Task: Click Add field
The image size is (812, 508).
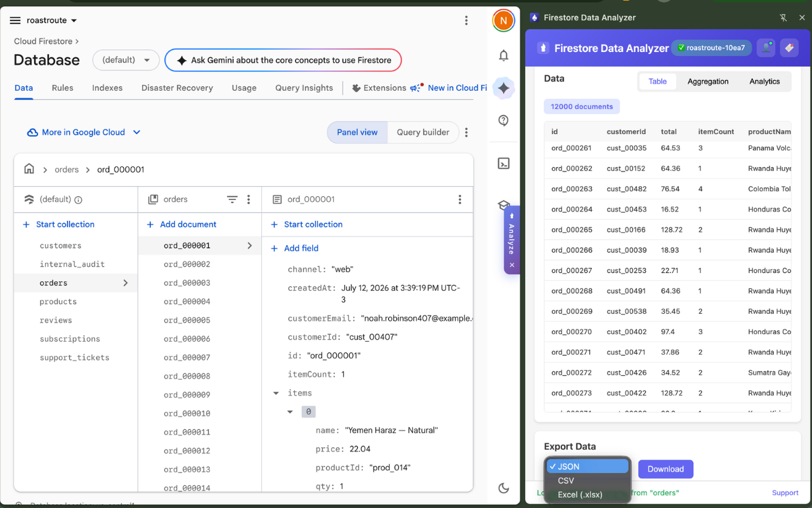Action: [294, 248]
